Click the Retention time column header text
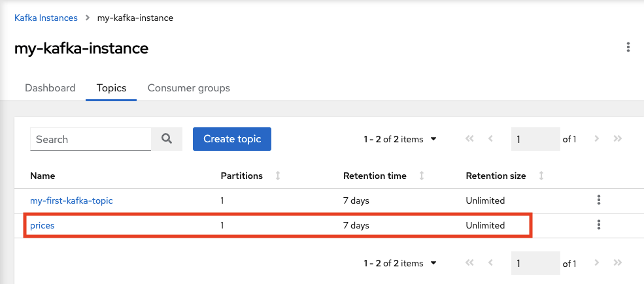This screenshot has height=284, width=644. click(375, 176)
